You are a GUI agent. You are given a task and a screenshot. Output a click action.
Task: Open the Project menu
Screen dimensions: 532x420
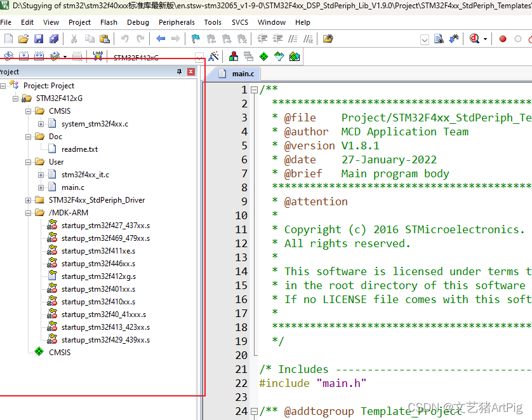pos(79,22)
